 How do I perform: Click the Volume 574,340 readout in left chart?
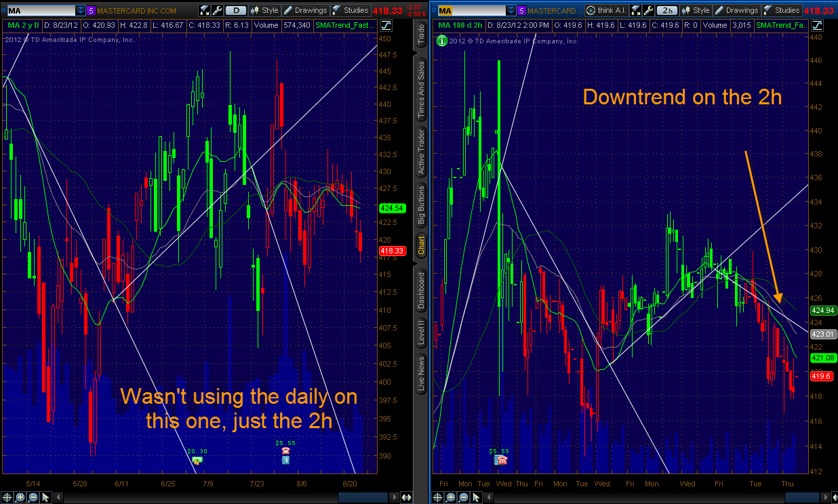282,25
